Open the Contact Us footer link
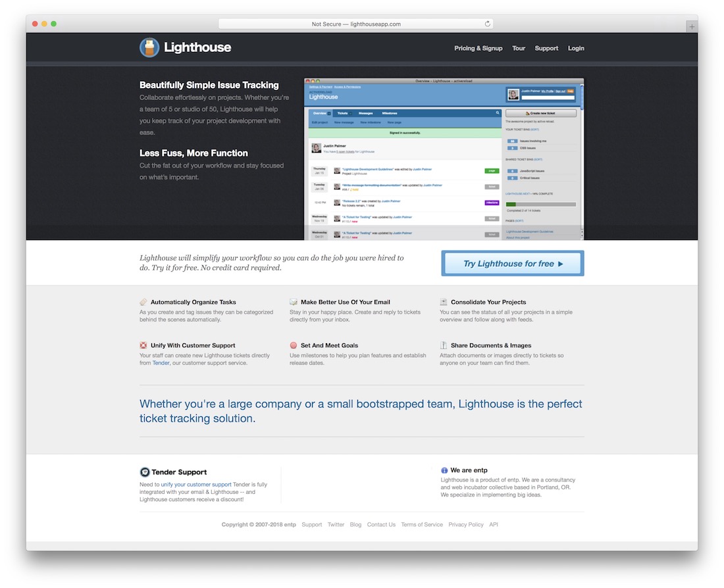 (x=381, y=524)
